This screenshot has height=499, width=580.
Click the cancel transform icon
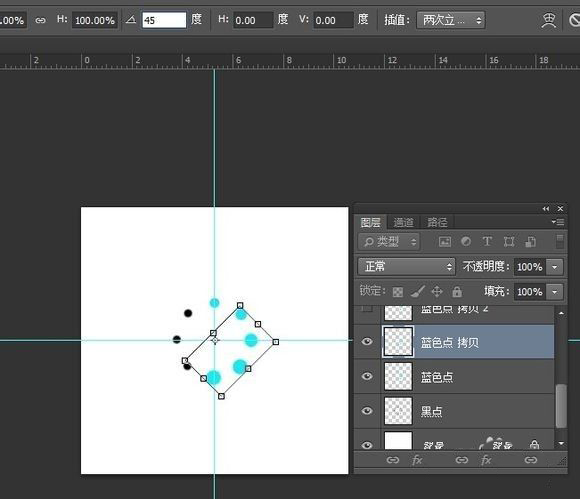[x=574, y=20]
